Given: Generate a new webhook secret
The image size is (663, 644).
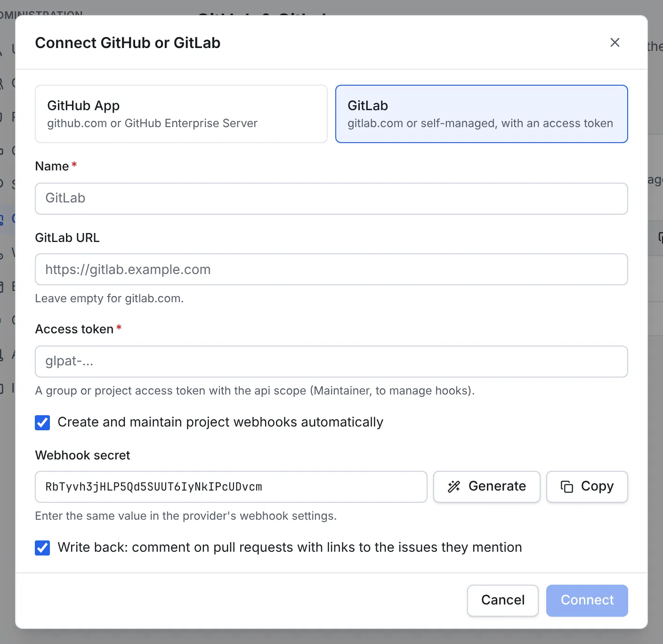Looking at the screenshot, I should 487,487.
